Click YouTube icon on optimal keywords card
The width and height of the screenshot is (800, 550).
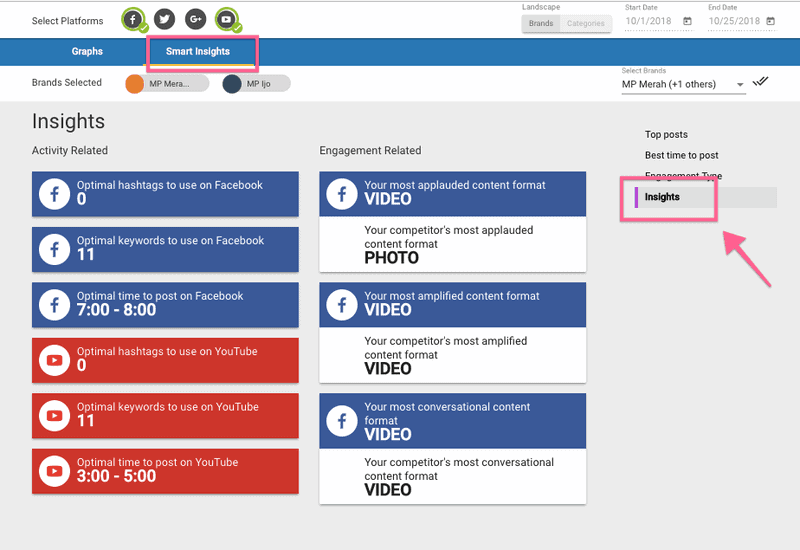coord(54,414)
